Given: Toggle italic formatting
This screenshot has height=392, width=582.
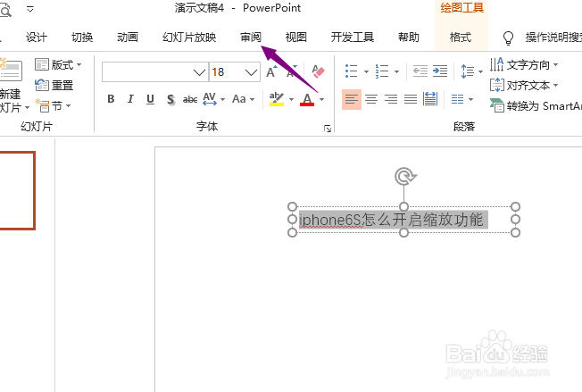Looking at the screenshot, I should click(130, 99).
